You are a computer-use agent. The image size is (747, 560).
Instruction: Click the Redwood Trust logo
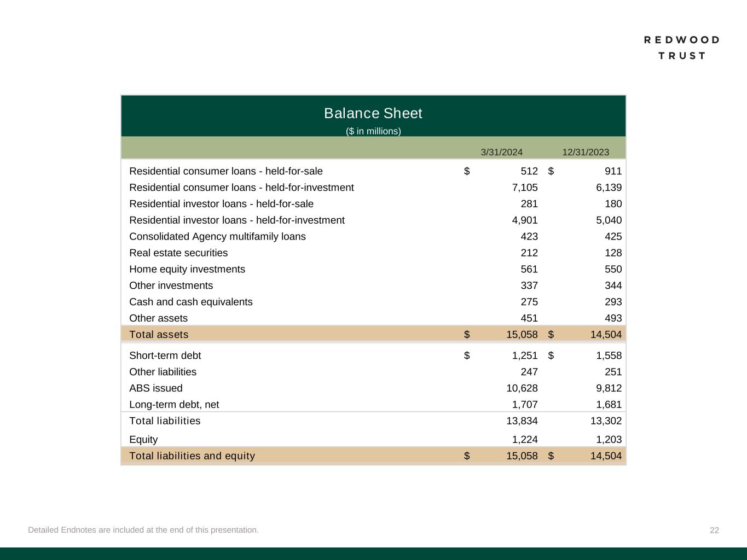pos(681,48)
